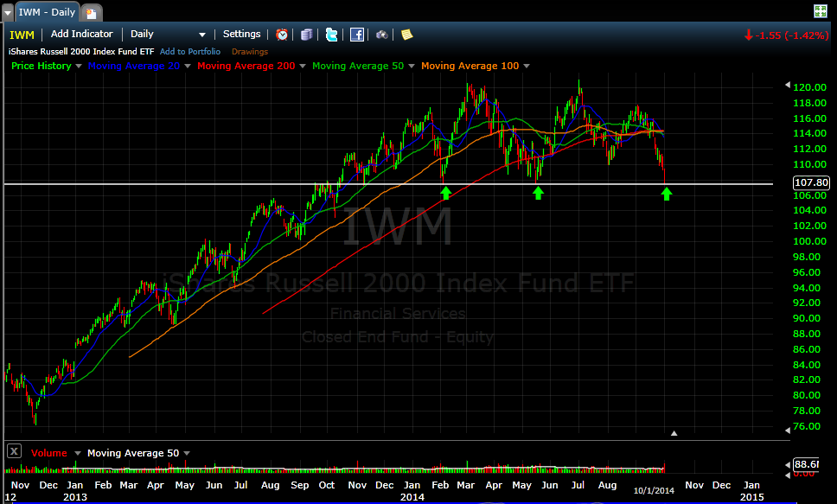
Task: Select the green Moving Average 50 label
Action: (x=358, y=66)
